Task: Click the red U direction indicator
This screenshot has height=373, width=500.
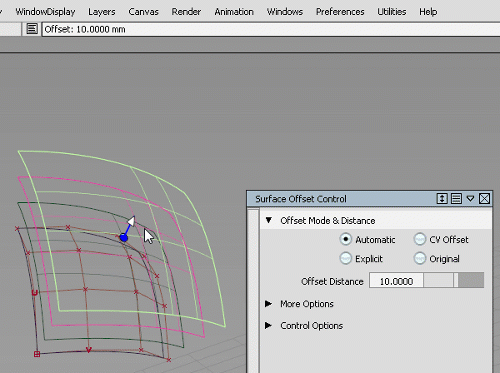Action: 34,293
